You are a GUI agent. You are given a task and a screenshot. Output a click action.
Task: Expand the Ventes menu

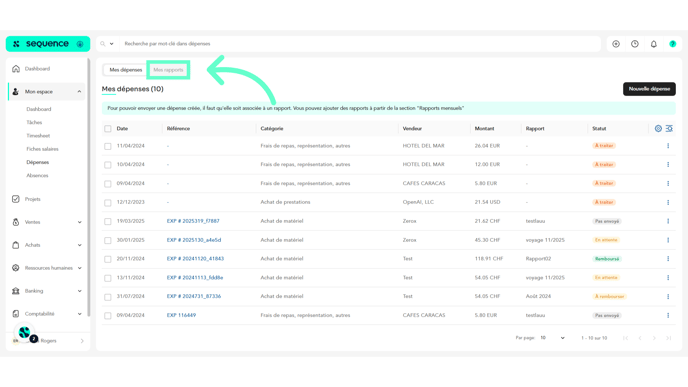[79, 222]
